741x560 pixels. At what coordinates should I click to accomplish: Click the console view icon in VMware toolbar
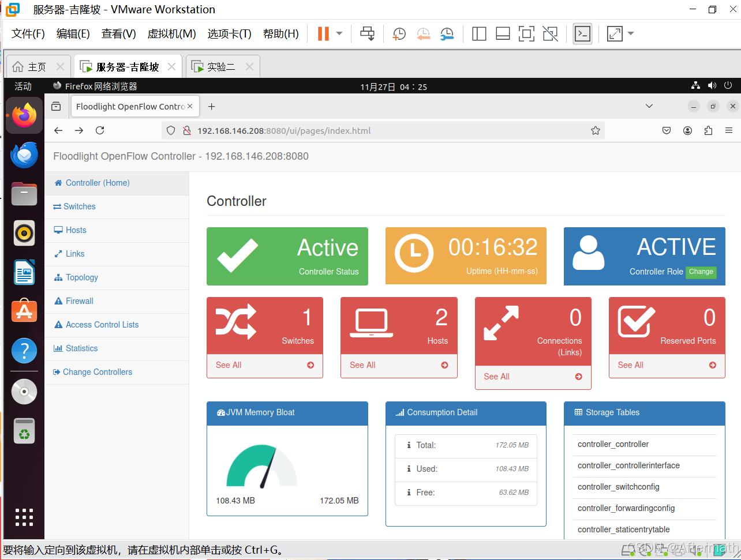pyautogui.click(x=582, y=34)
